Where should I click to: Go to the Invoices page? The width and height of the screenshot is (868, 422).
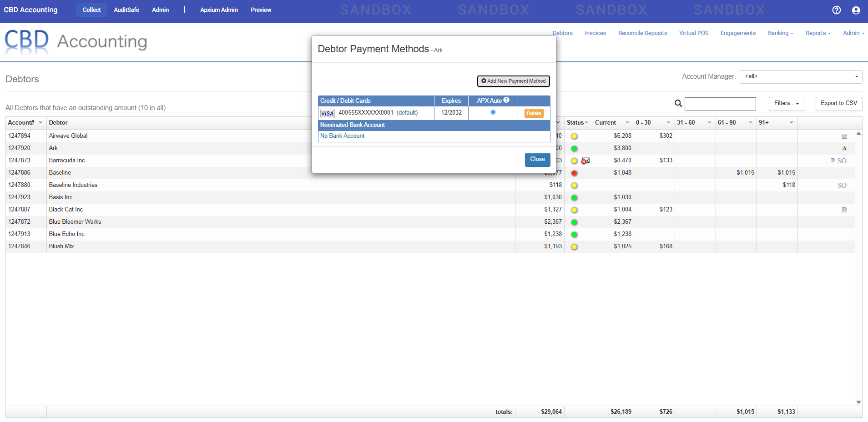coord(595,33)
